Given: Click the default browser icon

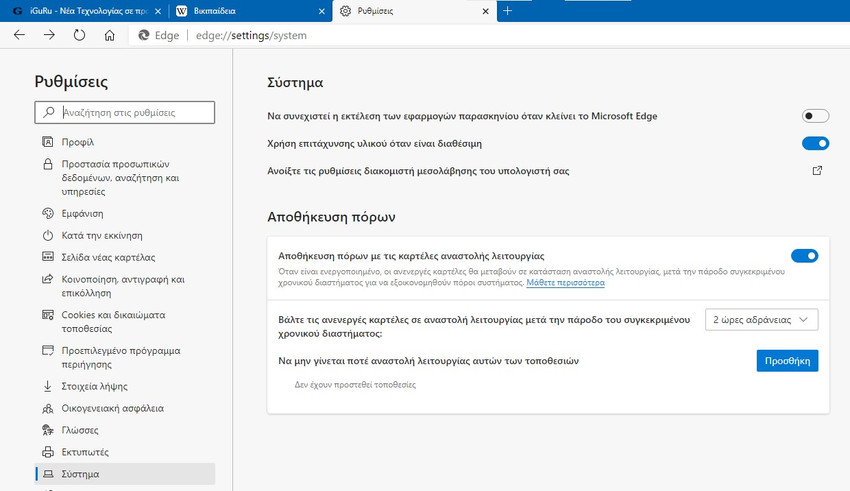Looking at the screenshot, I should (x=48, y=350).
